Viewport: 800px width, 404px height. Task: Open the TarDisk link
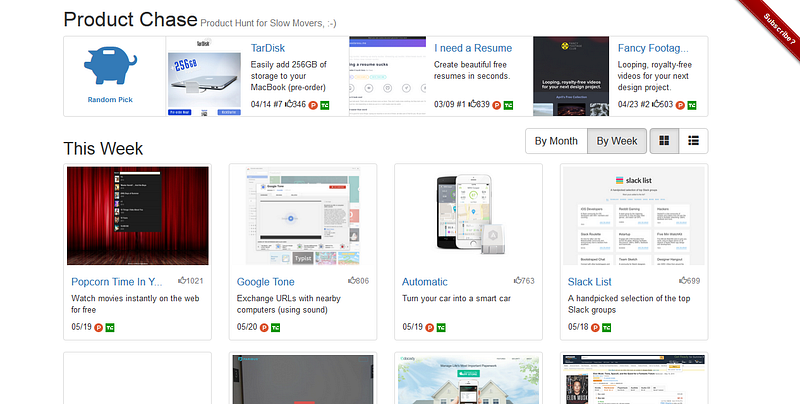click(x=268, y=48)
